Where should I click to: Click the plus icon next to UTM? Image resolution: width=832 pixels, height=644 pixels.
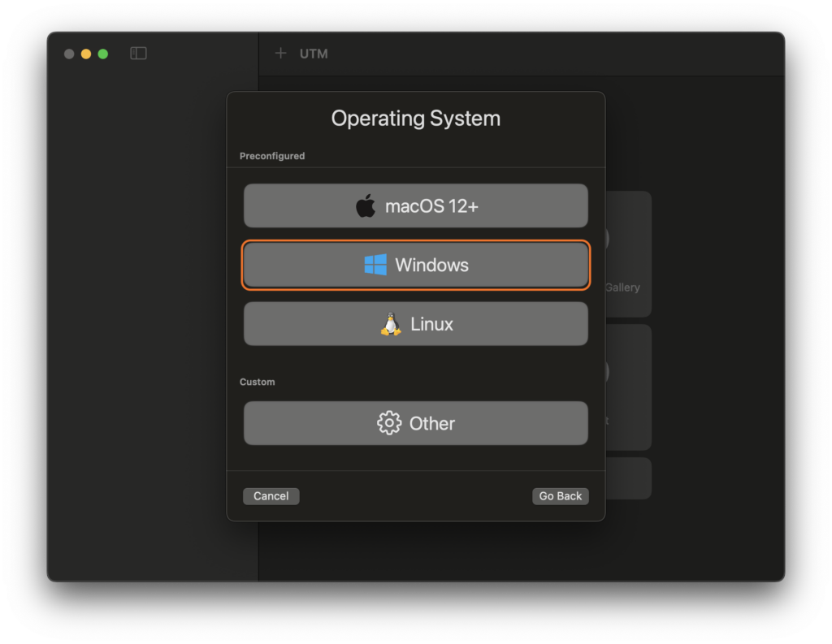pyautogui.click(x=280, y=53)
